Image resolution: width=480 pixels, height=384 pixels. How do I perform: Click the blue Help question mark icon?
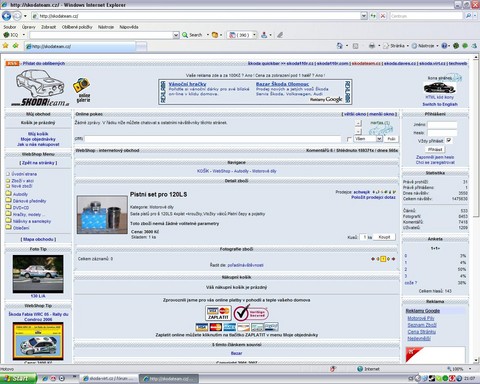click(x=444, y=46)
